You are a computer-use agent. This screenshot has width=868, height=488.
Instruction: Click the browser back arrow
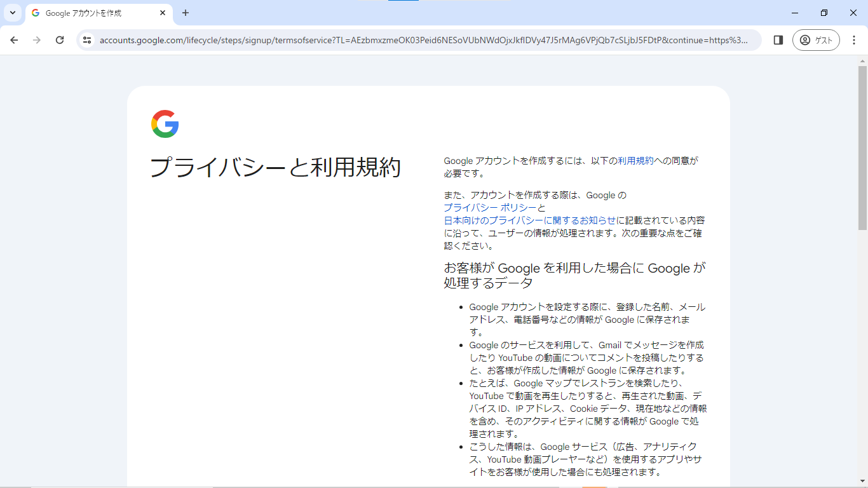(x=14, y=39)
